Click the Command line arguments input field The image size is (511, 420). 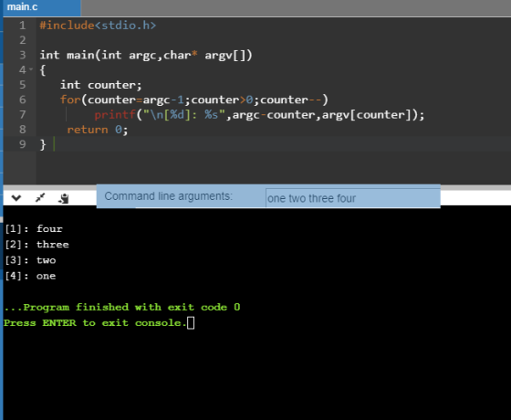[352, 198]
